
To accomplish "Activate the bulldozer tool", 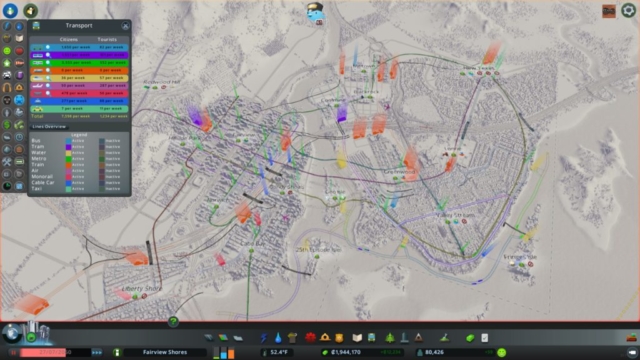I will pos(631,338).
